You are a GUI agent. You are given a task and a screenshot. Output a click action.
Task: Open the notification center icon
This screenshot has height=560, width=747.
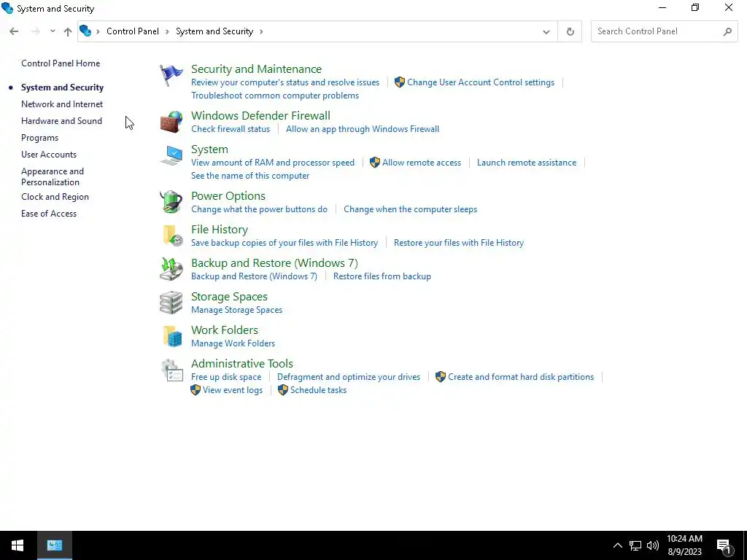[724, 545]
